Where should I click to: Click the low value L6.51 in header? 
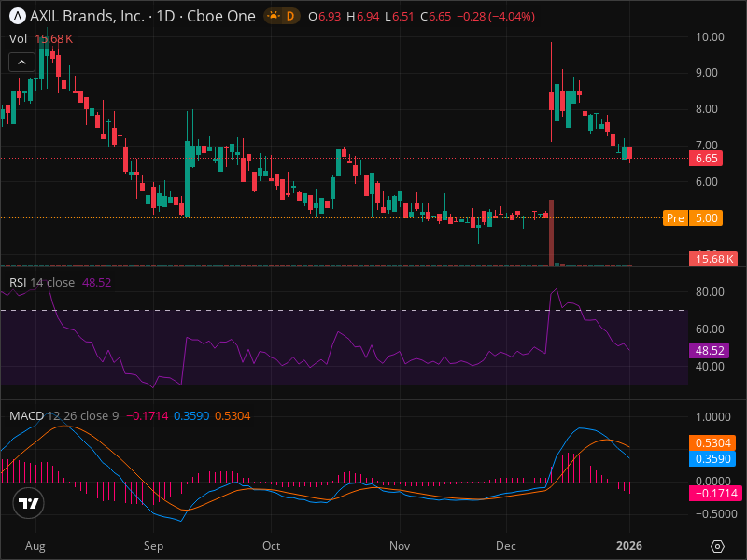point(400,17)
